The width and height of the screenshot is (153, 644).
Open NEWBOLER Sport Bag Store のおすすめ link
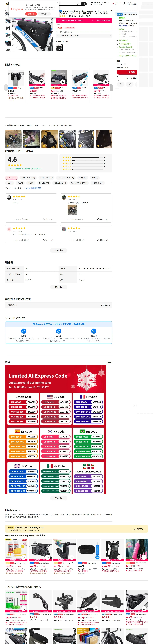click(26, 535)
